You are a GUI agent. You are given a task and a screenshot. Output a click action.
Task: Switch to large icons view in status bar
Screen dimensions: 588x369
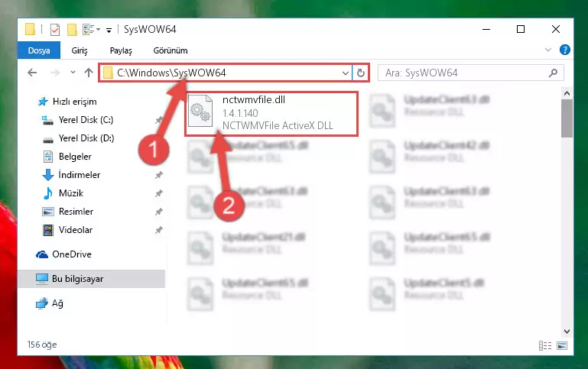562,345
